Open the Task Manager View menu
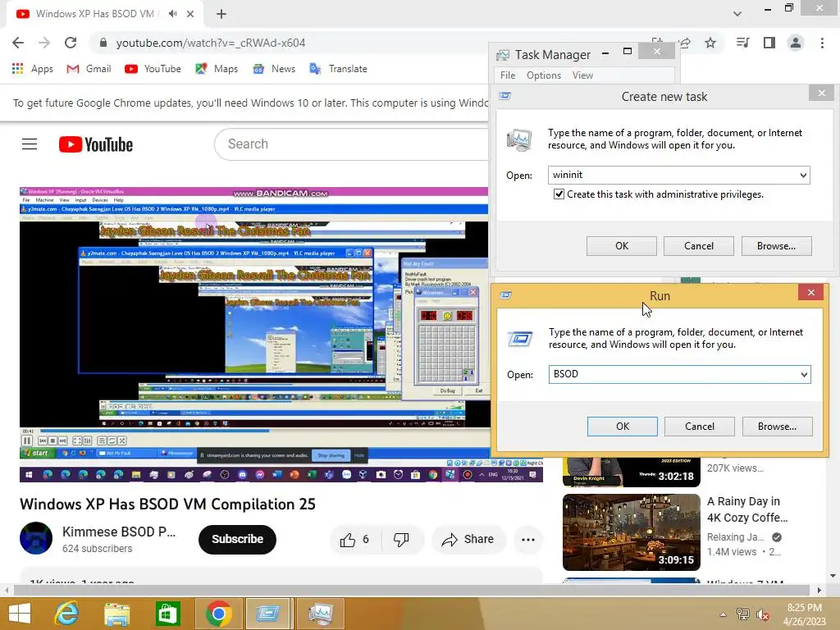Viewport: 840px width, 630px height. tap(582, 75)
